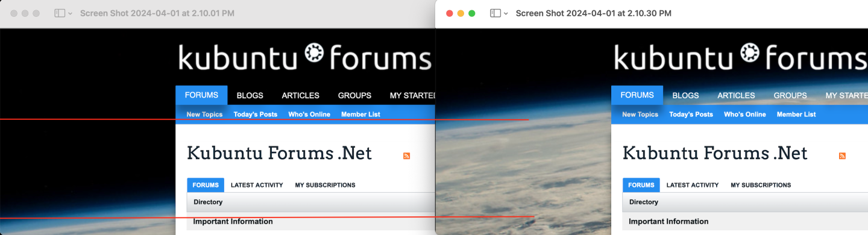Click orange RSS feed icon in 2.10.01 PM window
Screen dimensions: 868x235
point(406,156)
